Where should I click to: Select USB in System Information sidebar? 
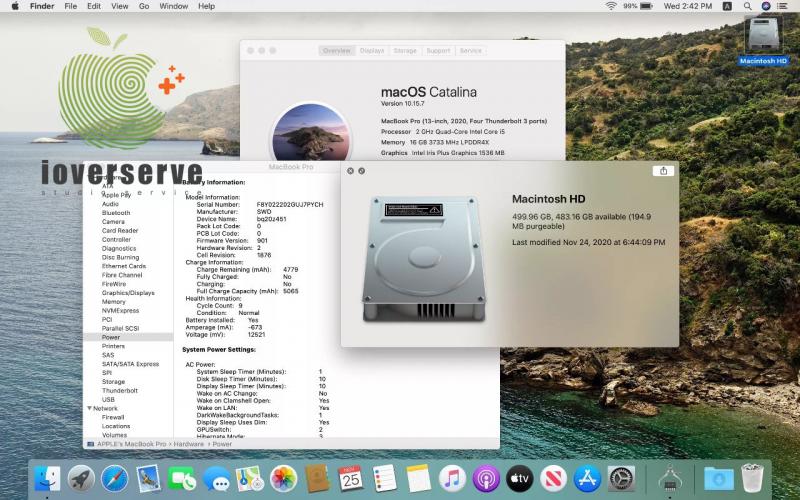108,399
